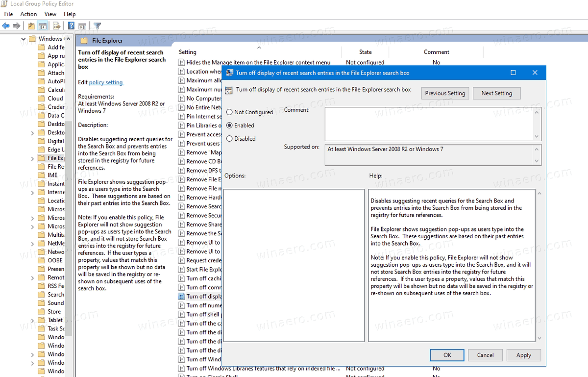Click the policy icon of 'Hides the Manage item' row
Image resolution: width=588 pixels, height=377 pixels.
tap(182, 63)
